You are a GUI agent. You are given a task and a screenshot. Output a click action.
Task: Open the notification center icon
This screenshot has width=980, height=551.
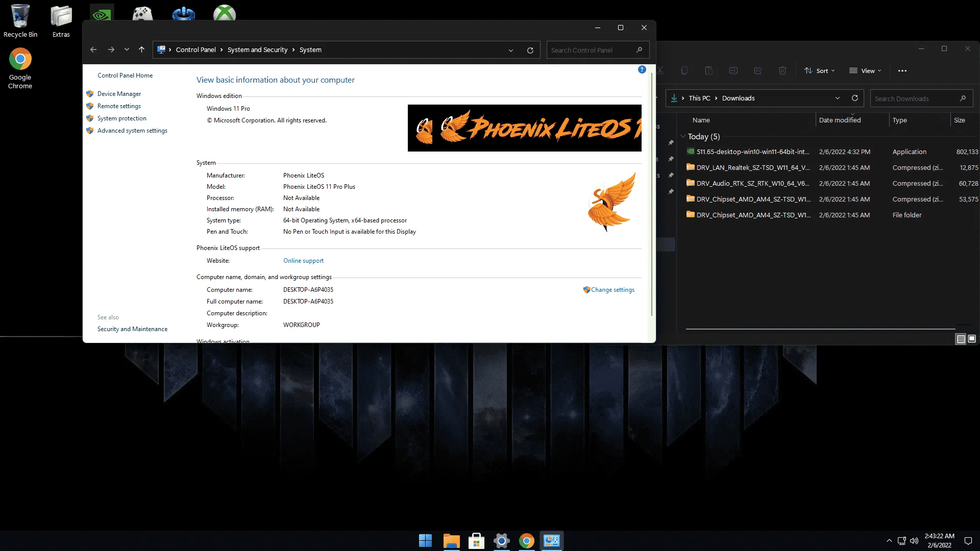(x=968, y=541)
